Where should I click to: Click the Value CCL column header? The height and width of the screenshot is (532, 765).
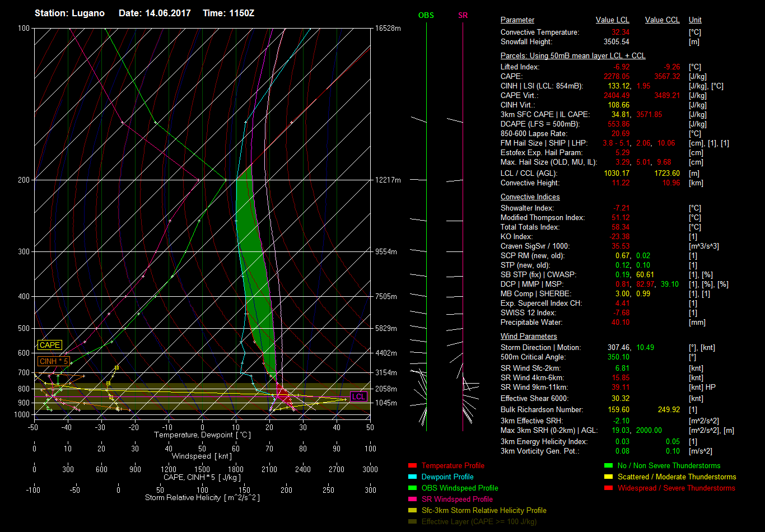pos(662,20)
